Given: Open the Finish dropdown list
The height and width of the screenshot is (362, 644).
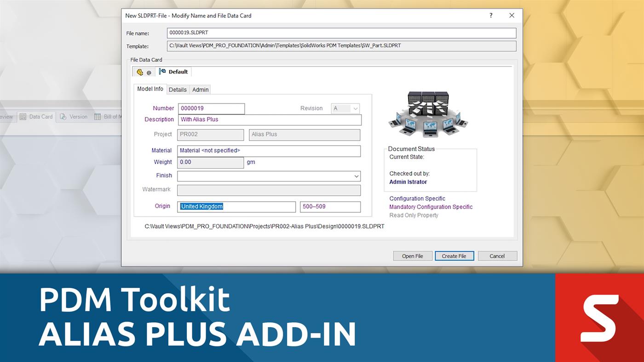Looking at the screenshot, I should click(355, 176).
